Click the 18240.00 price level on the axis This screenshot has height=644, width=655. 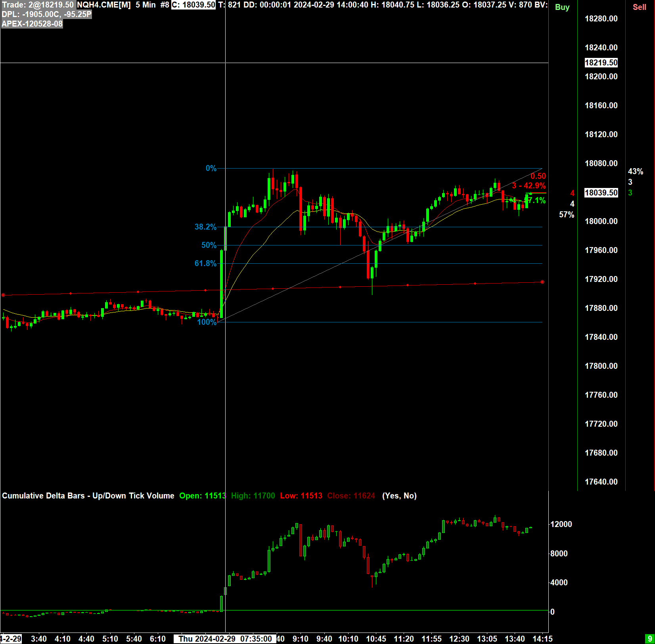coord(601,48)
